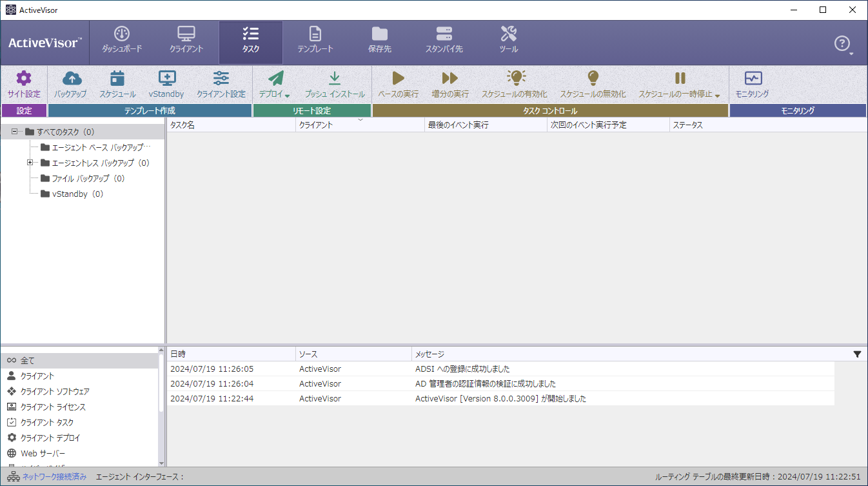The height and width of the screenshot is (486, 868).
Task: Filter log by クライアント ソフトウェア
Action: click(x=79, y=391)
